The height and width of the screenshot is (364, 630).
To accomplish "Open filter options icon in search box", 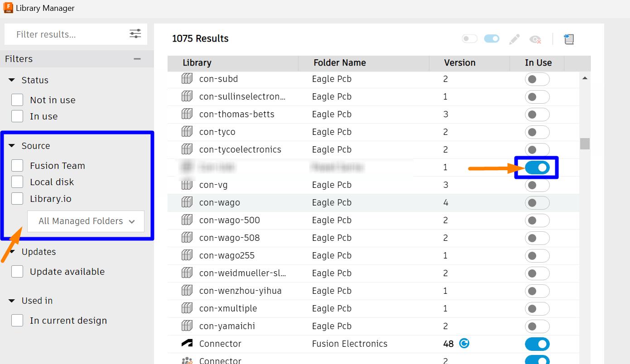I will tap(135, 34).
